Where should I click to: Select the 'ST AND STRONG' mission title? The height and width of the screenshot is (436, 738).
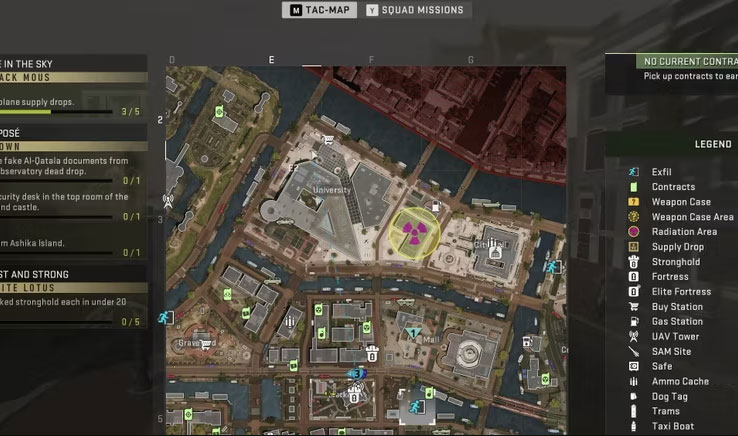click(34, 275)
